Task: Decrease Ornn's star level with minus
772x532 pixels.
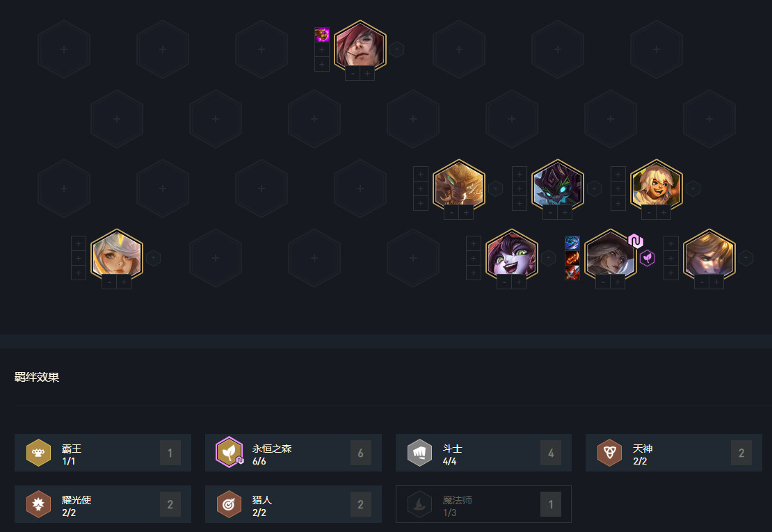Action: coord(451,213)
